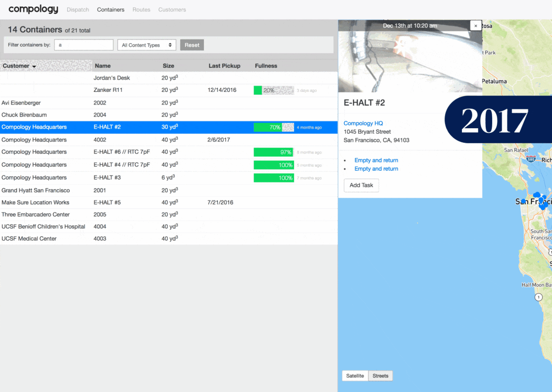This screenshot has height=392, width=552.
Task: Sort by the Name column header
Action: [x=103, y=66]
